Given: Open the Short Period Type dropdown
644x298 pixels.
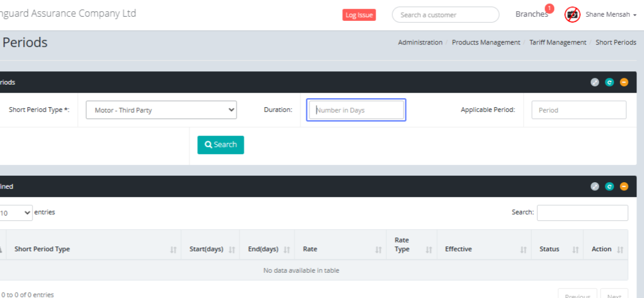Looking at the screenshot, I should coord(162,110).
